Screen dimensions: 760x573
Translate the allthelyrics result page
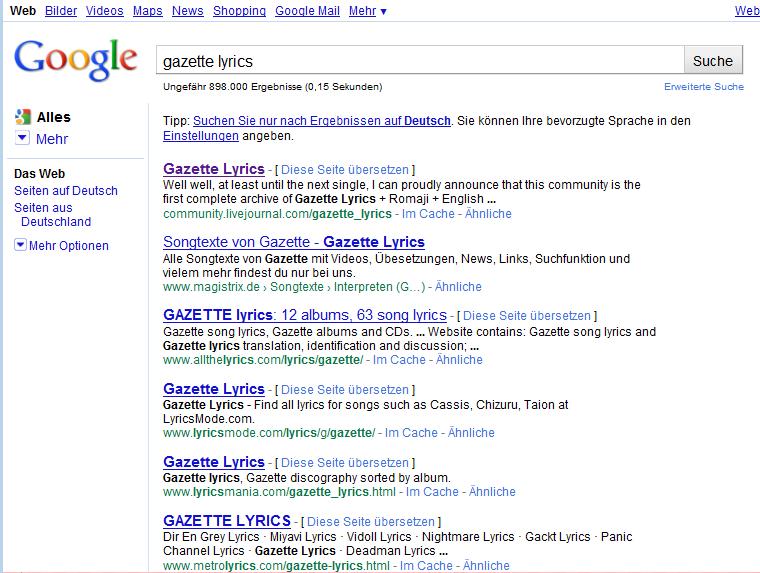point(527,316)
